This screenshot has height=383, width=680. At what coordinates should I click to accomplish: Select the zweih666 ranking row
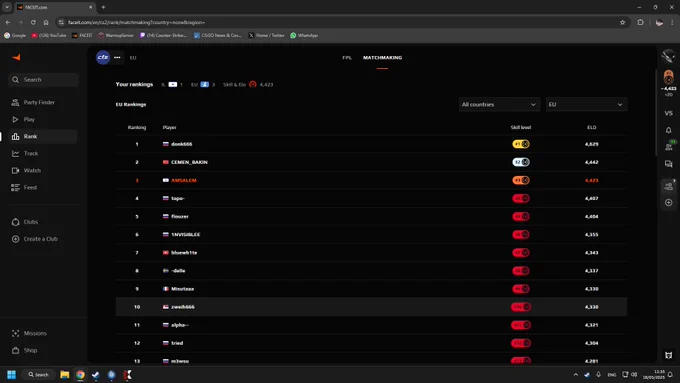coord(371,307)
